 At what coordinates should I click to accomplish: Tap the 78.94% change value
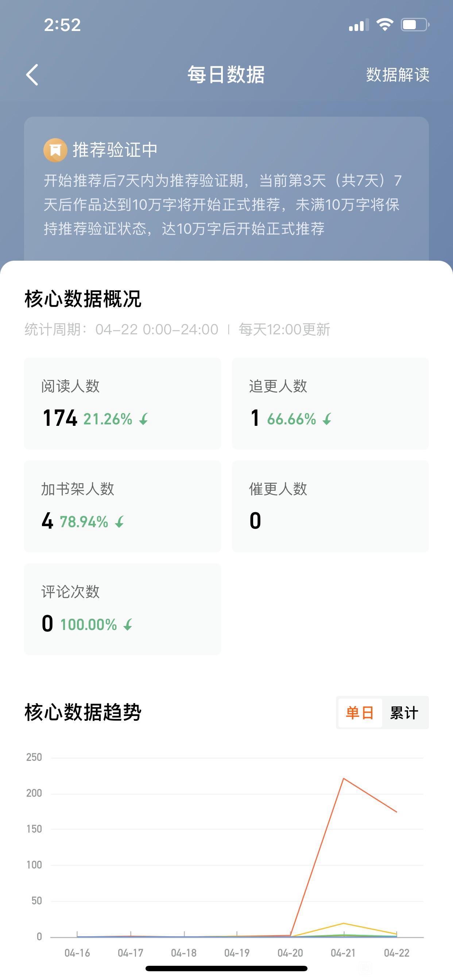click(84, 522)
